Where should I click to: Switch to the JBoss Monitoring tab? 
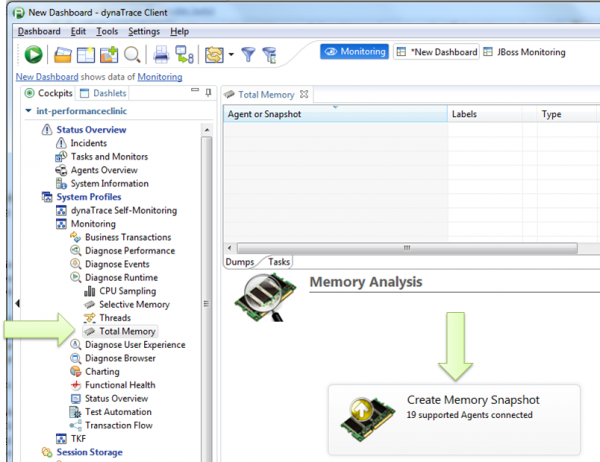pyautogui.click(x=524, y=52)
